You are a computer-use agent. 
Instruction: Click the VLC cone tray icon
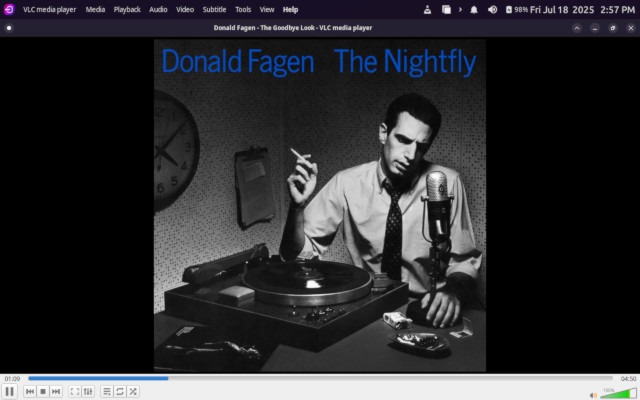[427, 9]
